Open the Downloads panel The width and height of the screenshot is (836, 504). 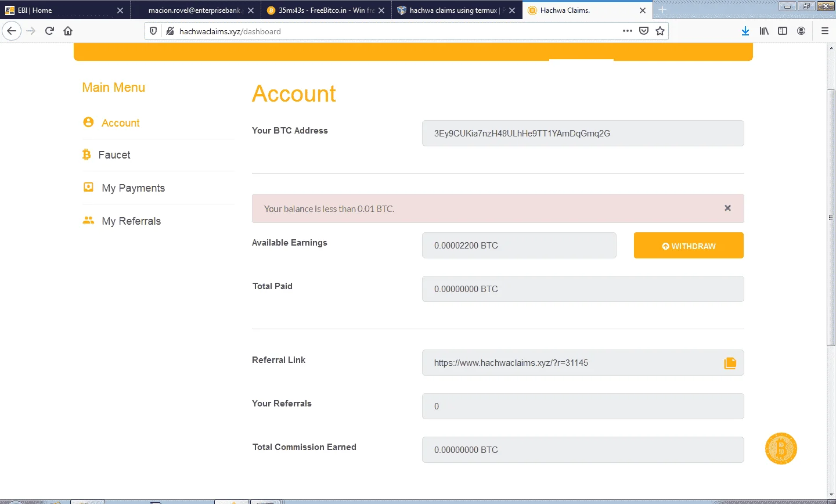[x=745, y=31]
